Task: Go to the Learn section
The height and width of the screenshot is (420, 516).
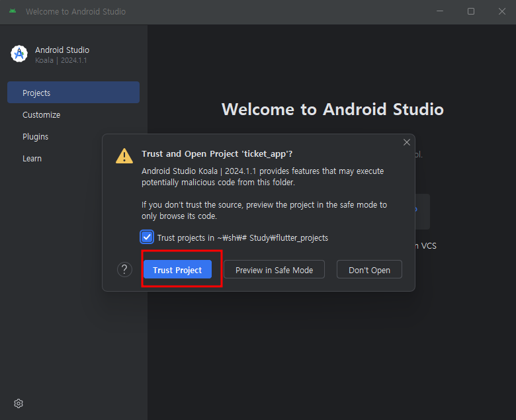Action: [32, 159]
